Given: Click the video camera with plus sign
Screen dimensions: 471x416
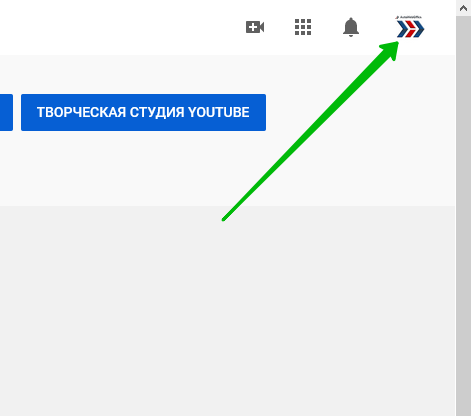Looking at the screenshot, I should point(255,27).
